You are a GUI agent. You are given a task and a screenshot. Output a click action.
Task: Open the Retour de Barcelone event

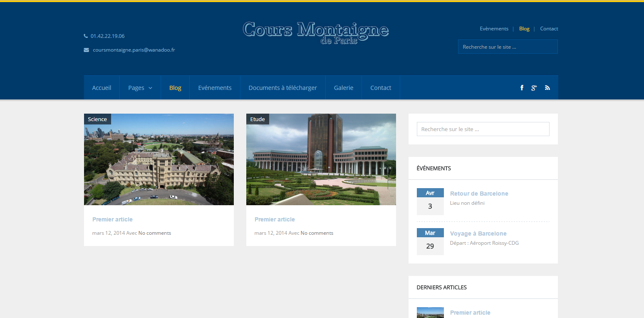click(x=479, y=194)
